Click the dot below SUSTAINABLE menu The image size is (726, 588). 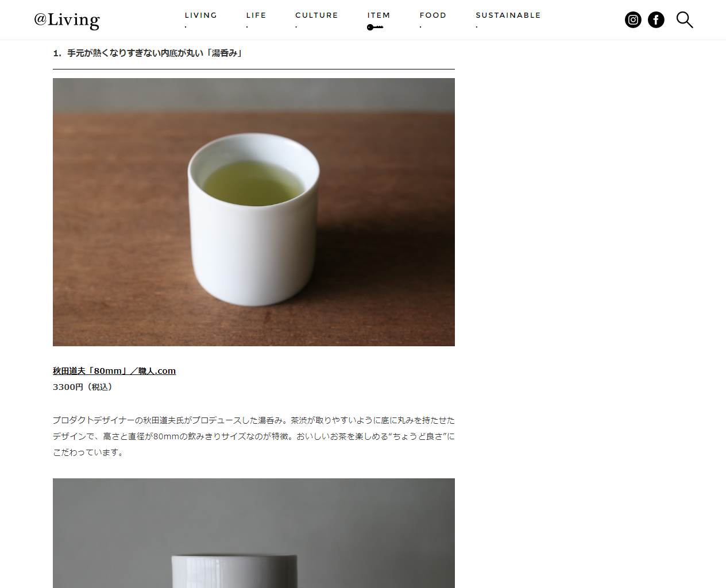477,27
